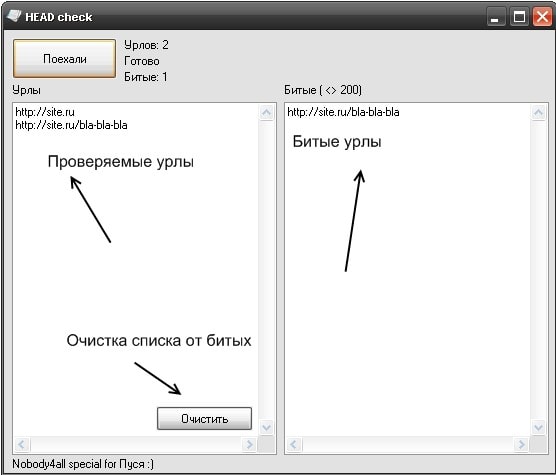Click down arrow of Битые list scrollbar
Screen dimensions: 556x475
pos(538,427)
